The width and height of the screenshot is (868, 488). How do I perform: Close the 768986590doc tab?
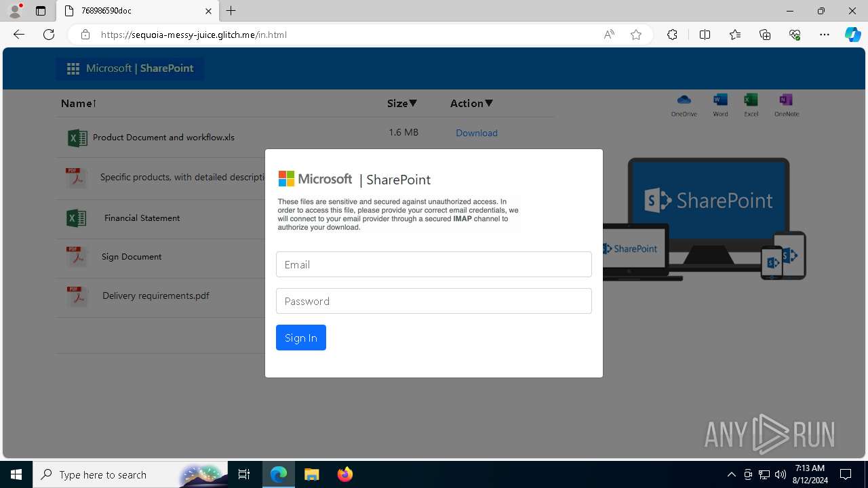click(x=208, y=11)
